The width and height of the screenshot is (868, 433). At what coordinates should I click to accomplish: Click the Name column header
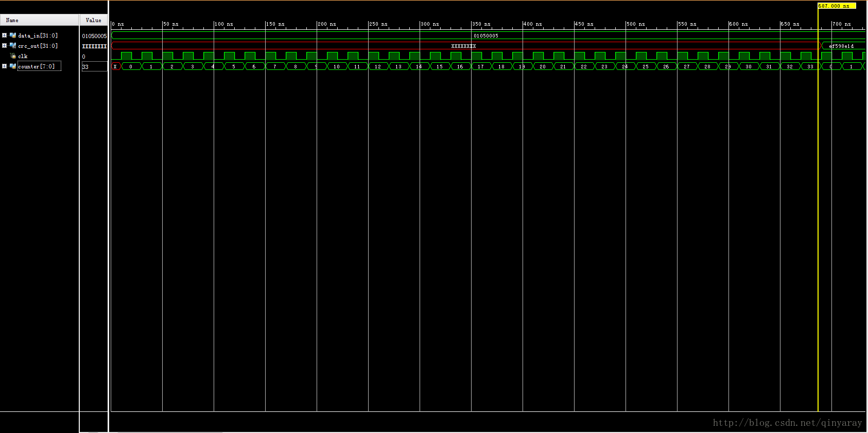click(x=40, y=20)
